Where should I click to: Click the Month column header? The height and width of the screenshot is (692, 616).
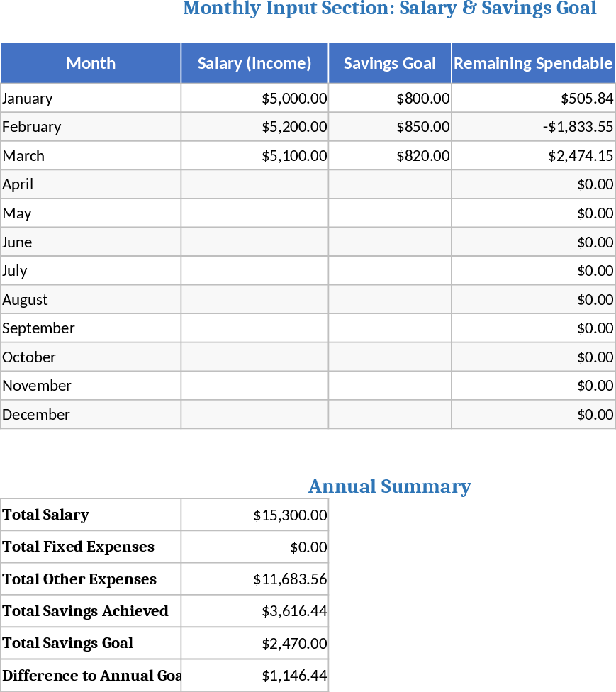91,63
